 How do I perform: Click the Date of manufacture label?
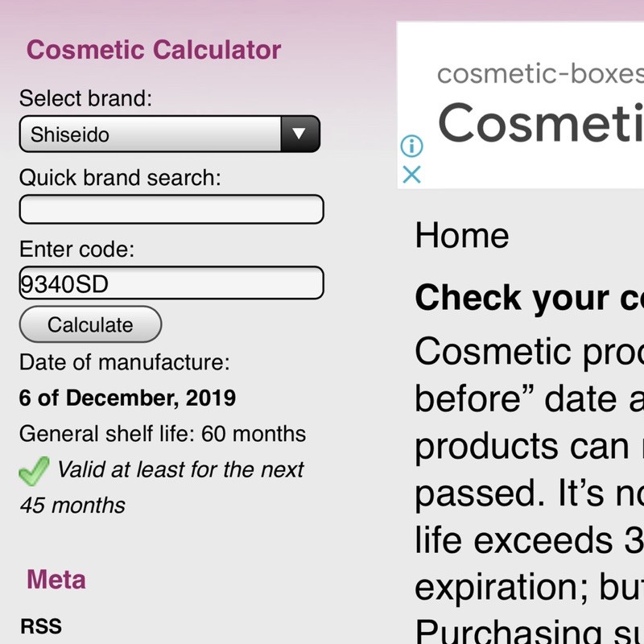click(125, 362)
